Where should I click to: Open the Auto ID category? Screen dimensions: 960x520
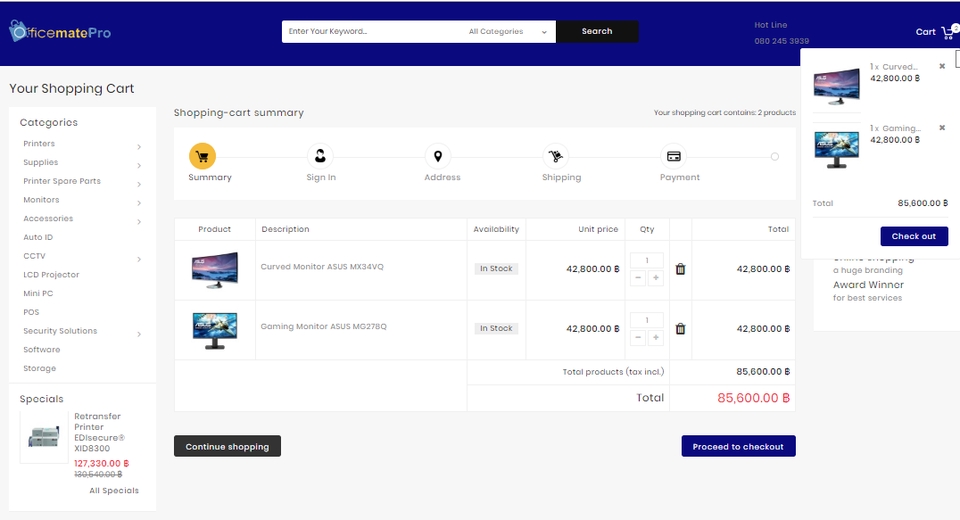pos(38,237)
